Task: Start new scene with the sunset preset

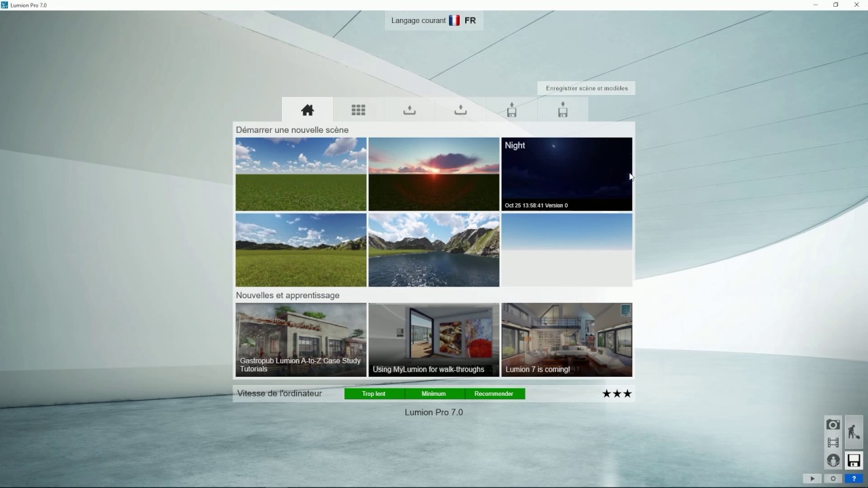Action: tap(434, 174)
